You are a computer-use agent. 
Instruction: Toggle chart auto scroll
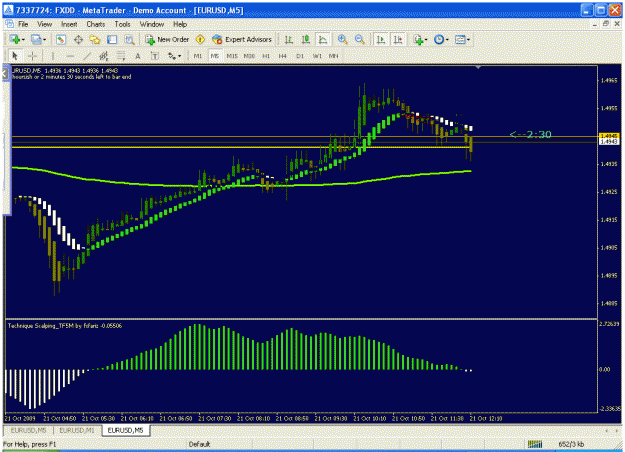point(381,39)
